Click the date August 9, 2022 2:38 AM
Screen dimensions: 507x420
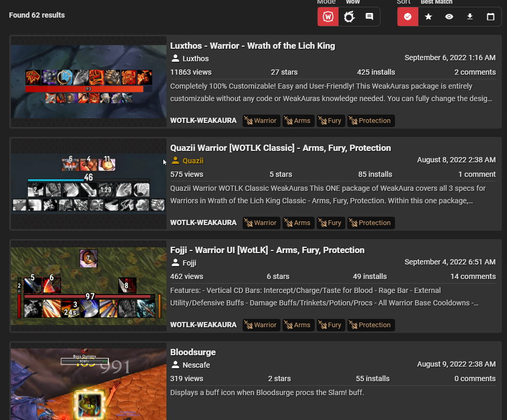point(456,364)
